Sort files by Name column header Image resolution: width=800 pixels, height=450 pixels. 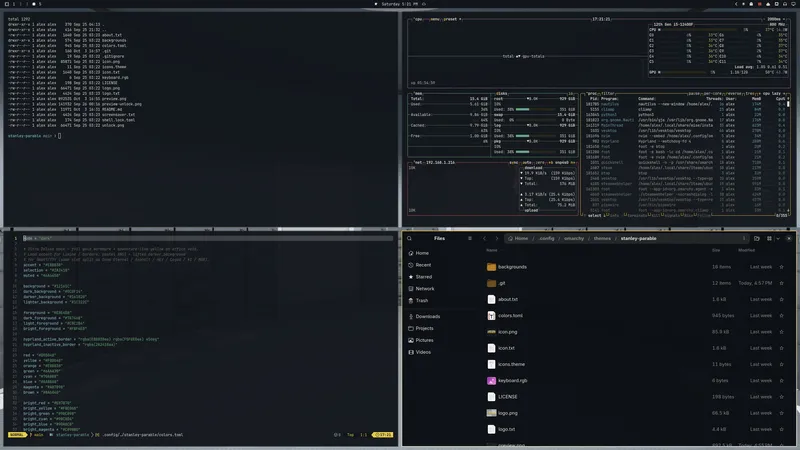pyautogui.click(x=492, y=250)
